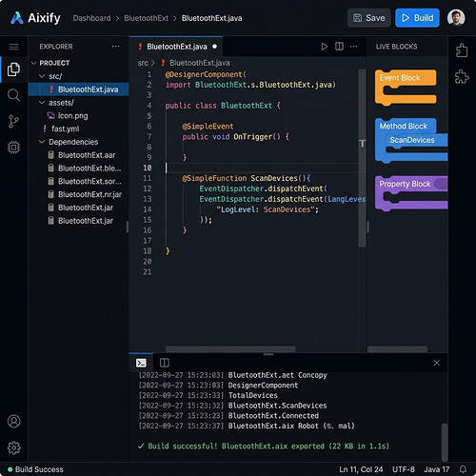Click the editor vertical scrollbar
Viewport: 476px width, 476px height.
[x=362, y=158]
